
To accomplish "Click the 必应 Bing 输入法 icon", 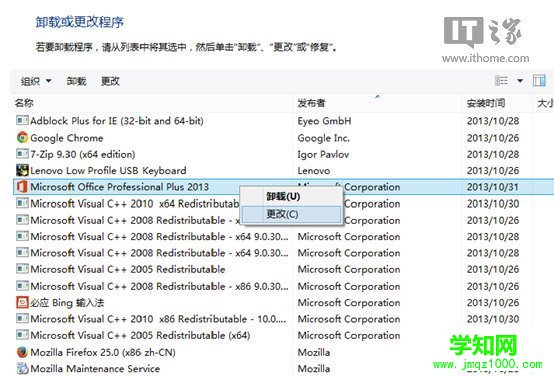I will 22,302.
